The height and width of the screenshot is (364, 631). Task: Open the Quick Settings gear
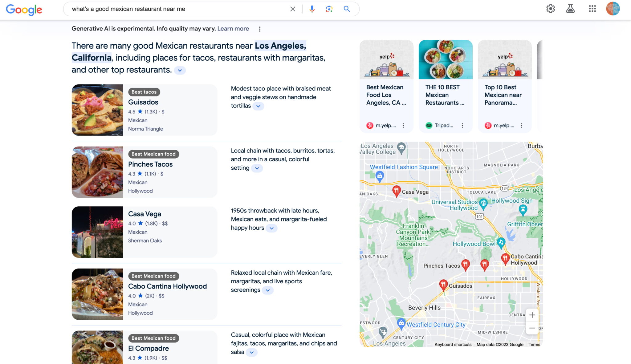click(x=551, y=9)
